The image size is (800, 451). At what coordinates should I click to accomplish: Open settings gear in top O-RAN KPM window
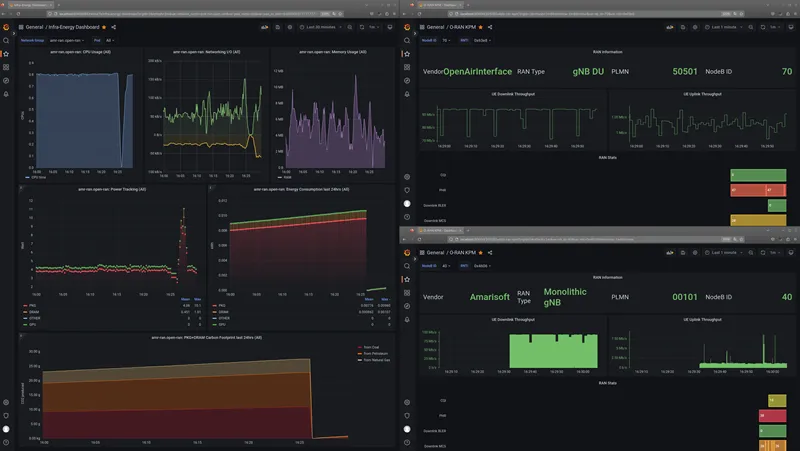click(x=695, y=27)
